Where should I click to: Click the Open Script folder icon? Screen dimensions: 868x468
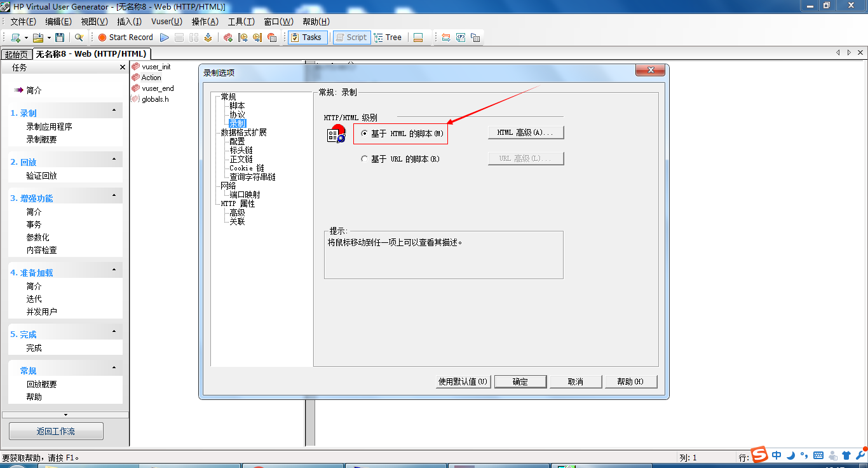[37, 38]
